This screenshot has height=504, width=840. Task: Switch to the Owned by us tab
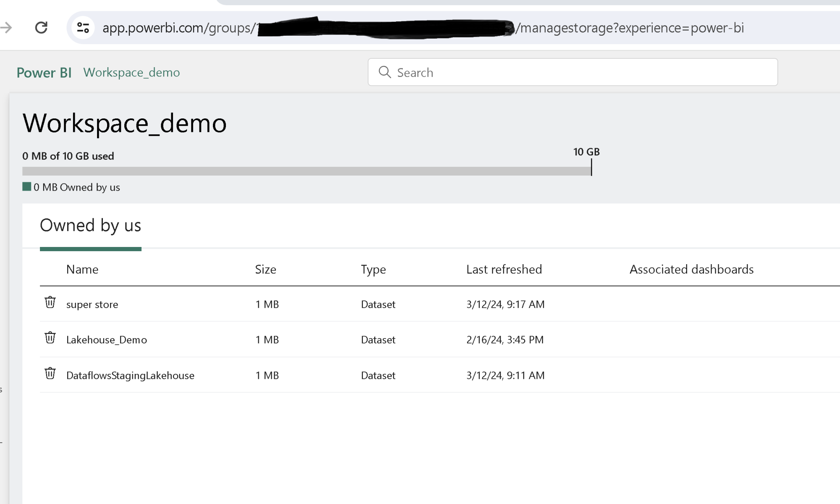click(90, 226)
